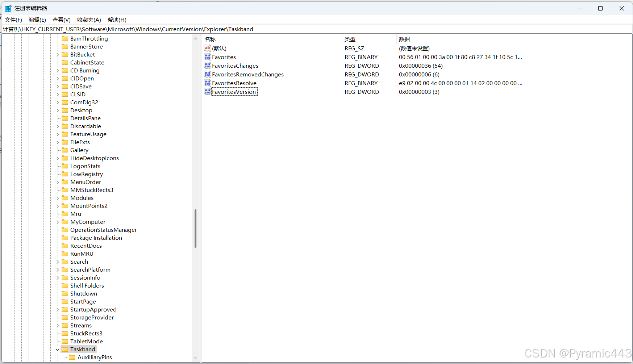Click the FavoritesVersion value icon

click(208, 92)
